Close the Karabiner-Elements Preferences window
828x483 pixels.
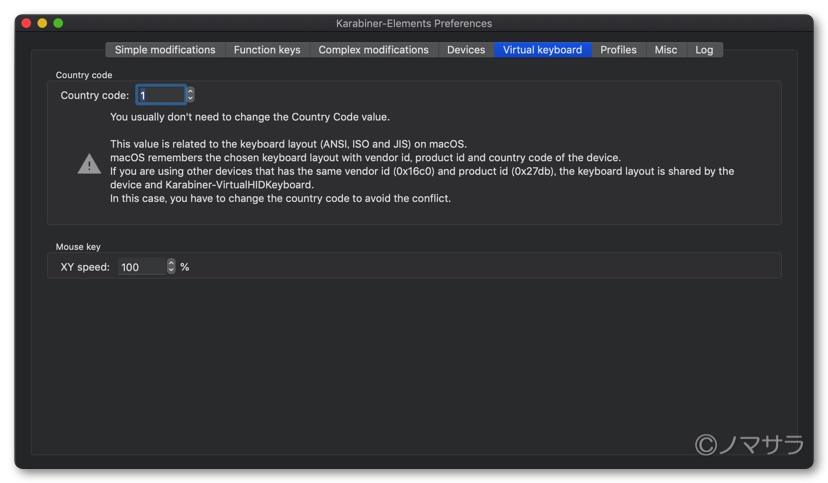click(26, 23)
